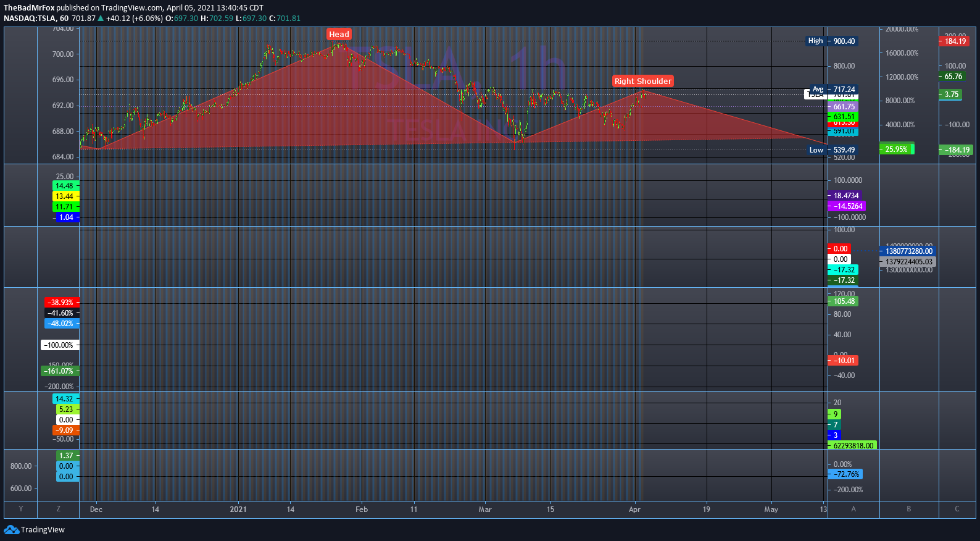This screenshot has width=980, height=541.
Task: Click the green 62293818.00 volume tag
Action: 852,445
